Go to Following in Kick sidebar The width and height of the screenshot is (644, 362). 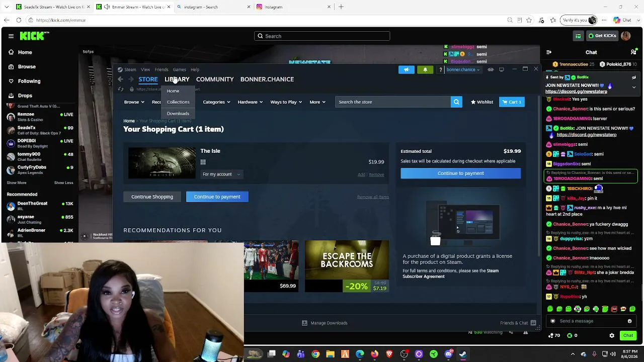pyautogui.click(x=29, y=81)
